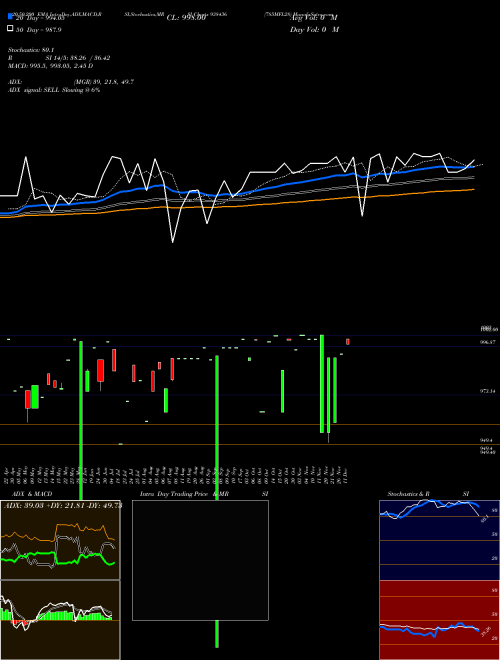Open the MACD histogram chart panel
The image size is (500, 660).
(60, 620)
